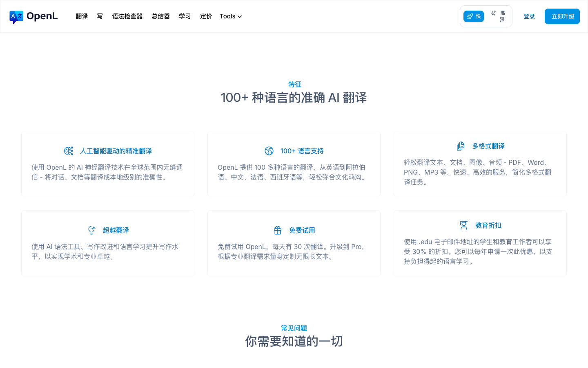Screen dimensions: 588x368
Task: Click the OpenL logo in the header
Action: [33, 16]
